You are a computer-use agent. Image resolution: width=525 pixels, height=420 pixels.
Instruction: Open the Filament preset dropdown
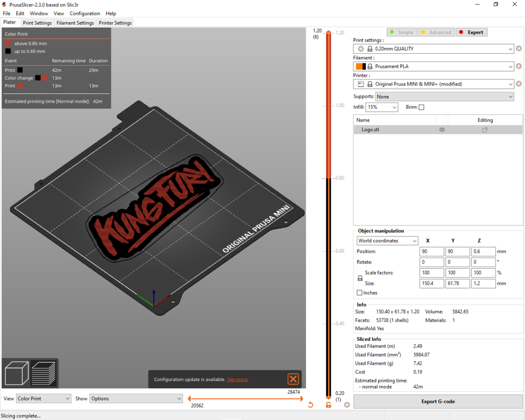(x=434, y=66)
